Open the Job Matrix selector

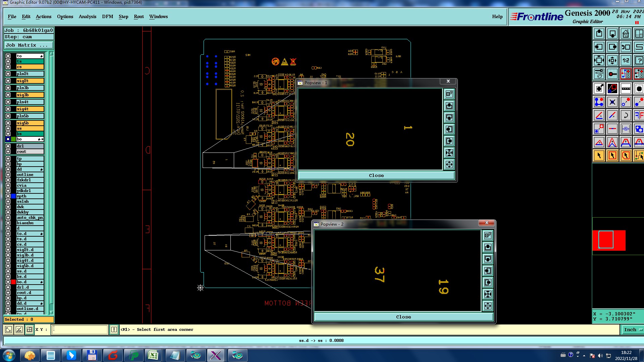pyautogui.click(x=29, y=45)
